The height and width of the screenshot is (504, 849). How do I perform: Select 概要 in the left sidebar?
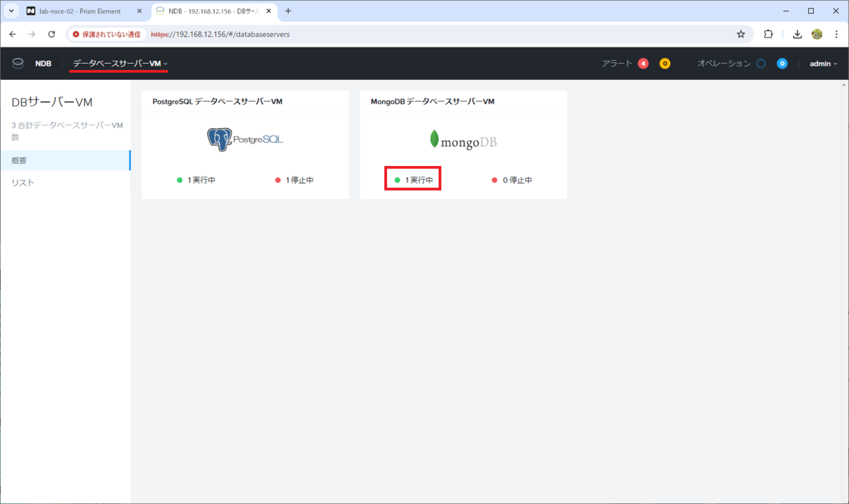click(65, 160)
